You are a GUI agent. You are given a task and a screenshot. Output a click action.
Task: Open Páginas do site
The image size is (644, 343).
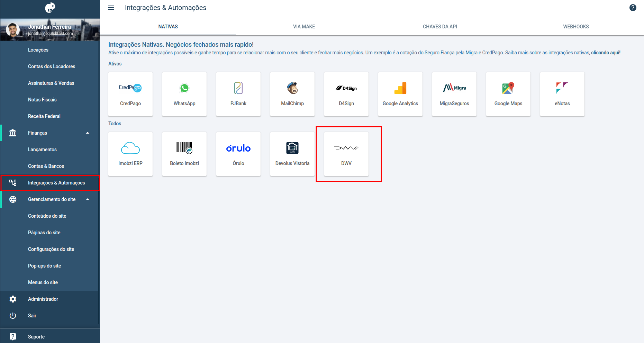coord(44,233)
